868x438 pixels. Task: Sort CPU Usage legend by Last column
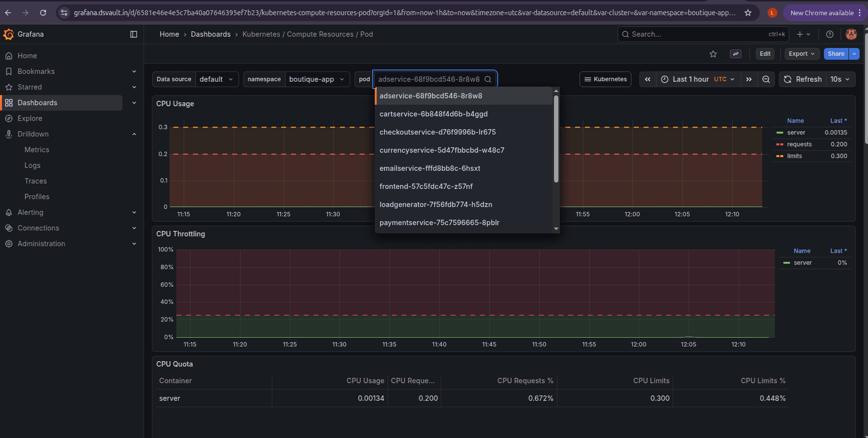coord(838,121)
